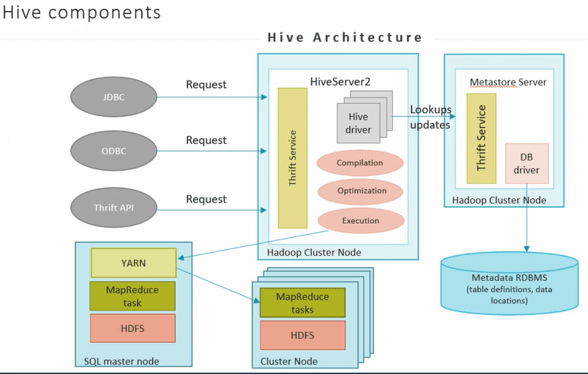Select the Metadata RDBMS cylinder

click(x=509, y=285)
